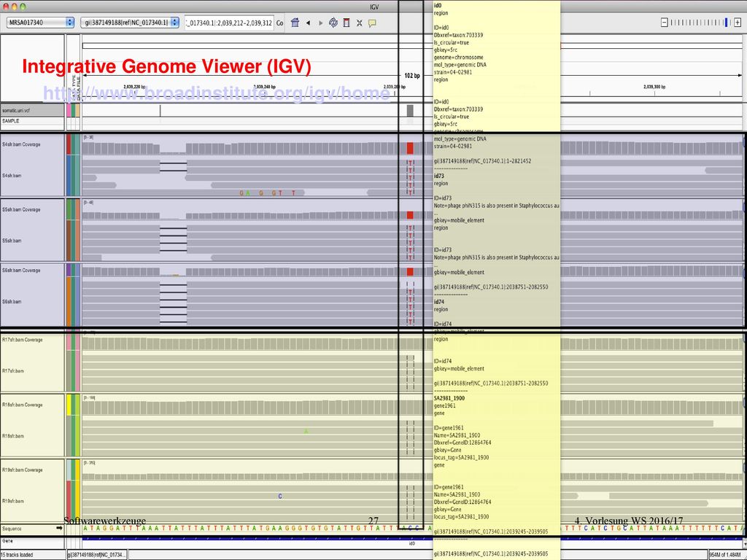Click the blue zoom level slider marker
747x560 pixels.
[x=726, y=23]
